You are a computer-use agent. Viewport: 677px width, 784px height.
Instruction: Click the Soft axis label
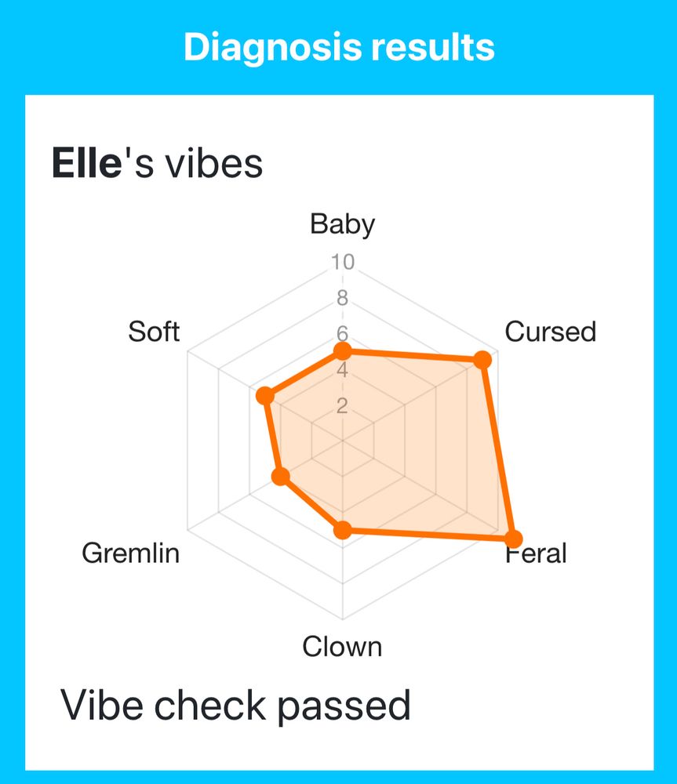[154, 332]
